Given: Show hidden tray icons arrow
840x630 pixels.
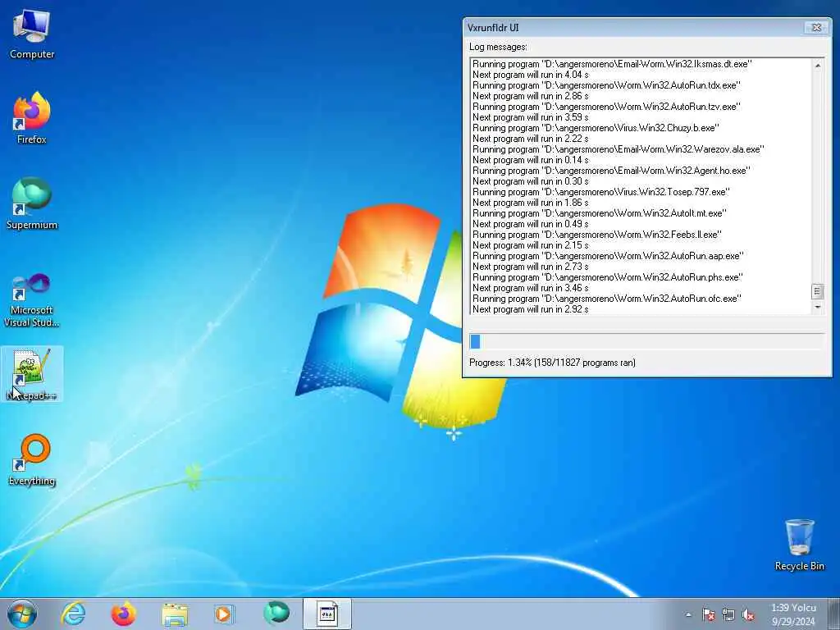Looking at the screenshot, I should 688,615.
